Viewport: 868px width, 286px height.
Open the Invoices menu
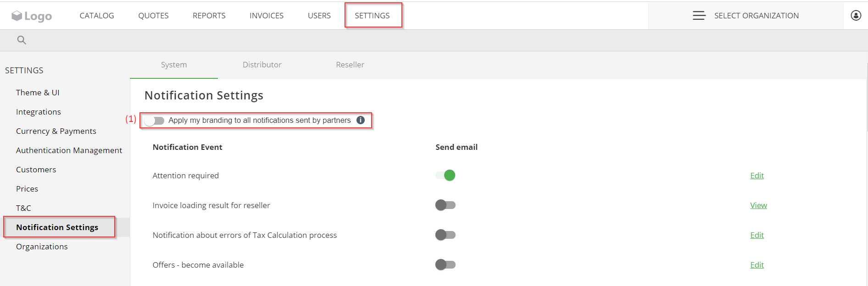[267, 16]
